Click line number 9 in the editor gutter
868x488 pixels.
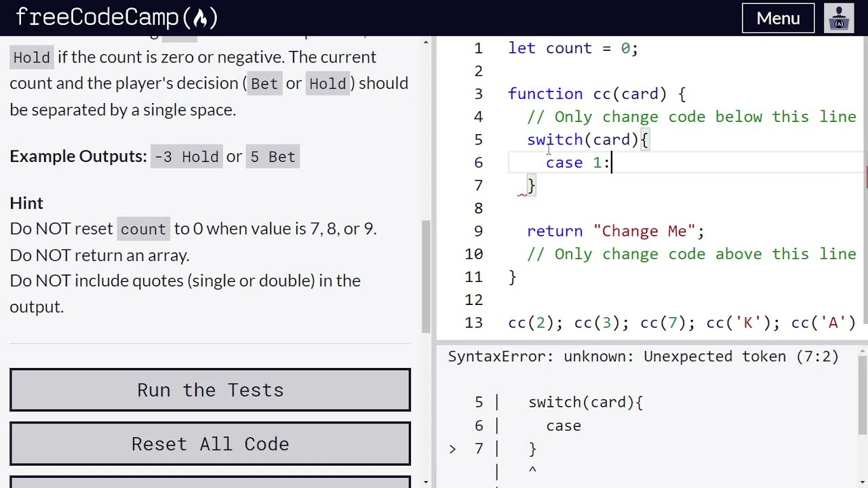click(478, 231)
